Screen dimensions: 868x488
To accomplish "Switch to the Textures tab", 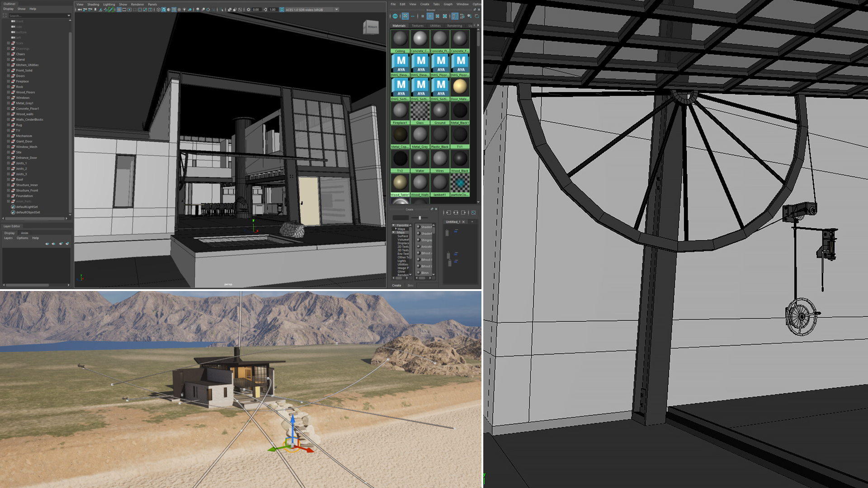I will 417,26.
